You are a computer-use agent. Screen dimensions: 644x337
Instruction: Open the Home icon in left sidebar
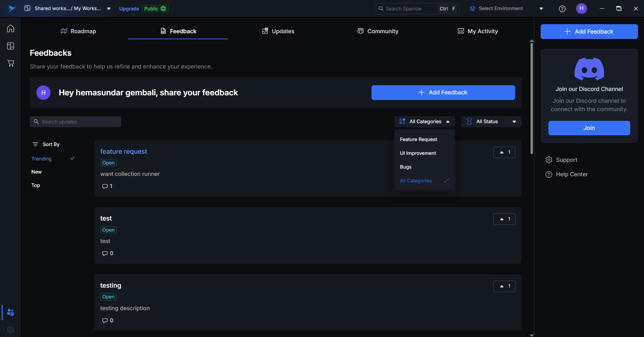click(11, 29)
